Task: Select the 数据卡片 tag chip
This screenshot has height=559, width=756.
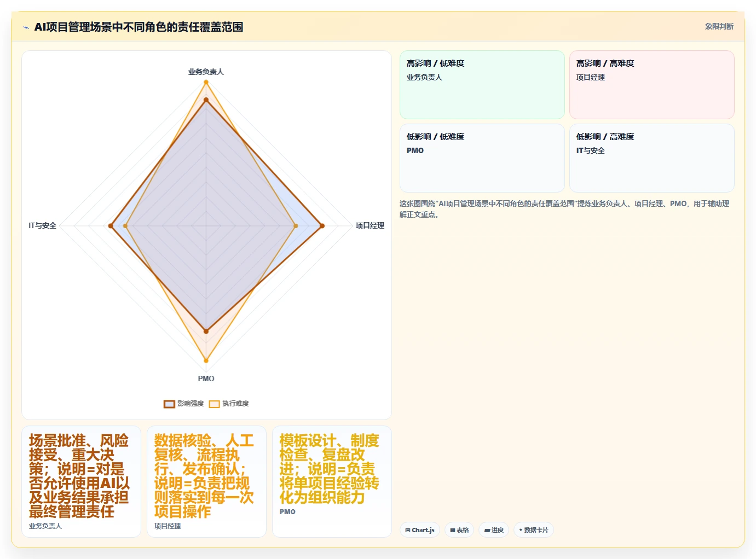Action: (x=534, y=530)
